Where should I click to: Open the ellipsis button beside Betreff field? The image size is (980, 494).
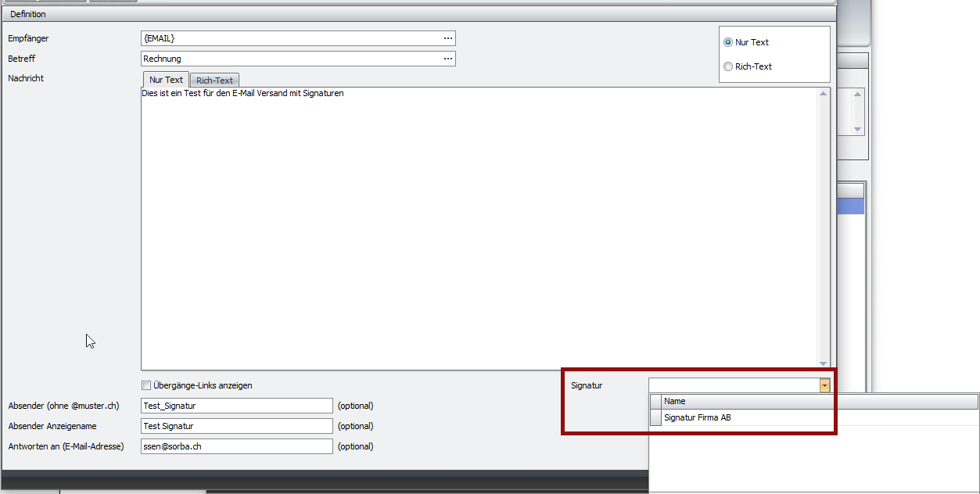[448, 59]
